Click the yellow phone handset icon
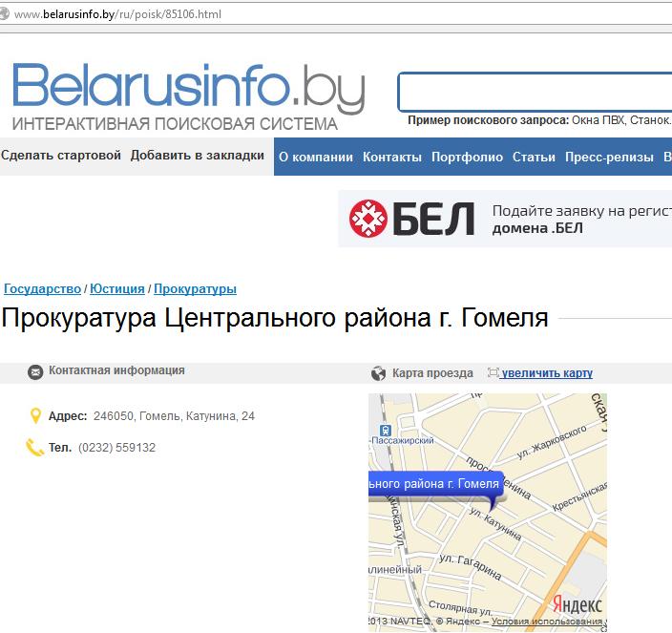Viewport: 672px width, 633px height. pos(35,447)
